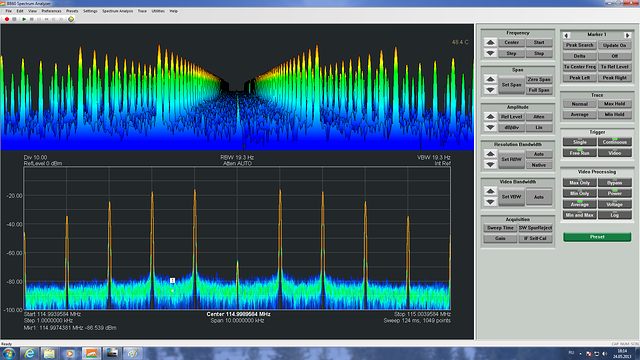The image size is (640, 360).
Task: Set trace mode to Max Hold
Action: pos(615,104)
